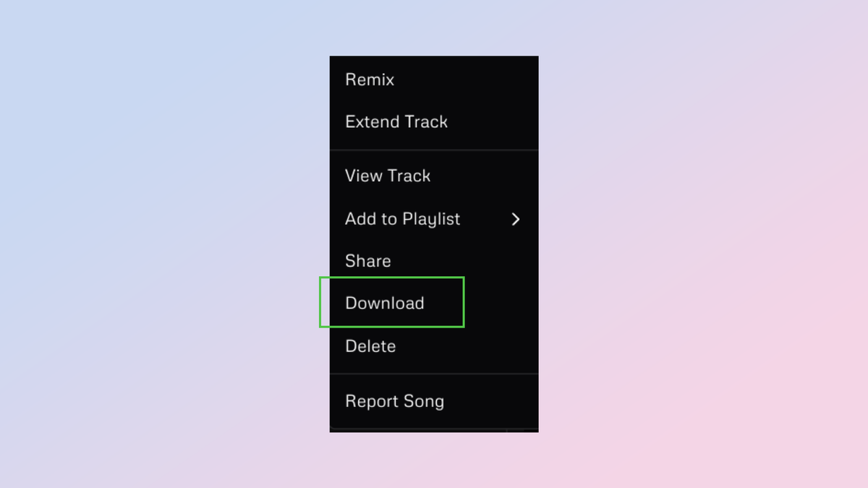Open the playlist submenu arrow
This screenshot has width=868, height=488.
pyautogui.click(x=516, y=219)
